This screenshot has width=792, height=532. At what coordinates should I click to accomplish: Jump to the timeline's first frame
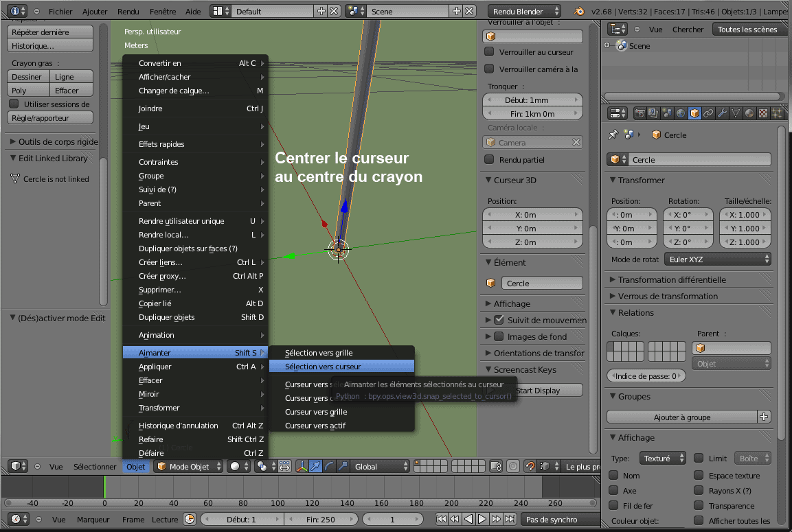[x=441, y=519]
